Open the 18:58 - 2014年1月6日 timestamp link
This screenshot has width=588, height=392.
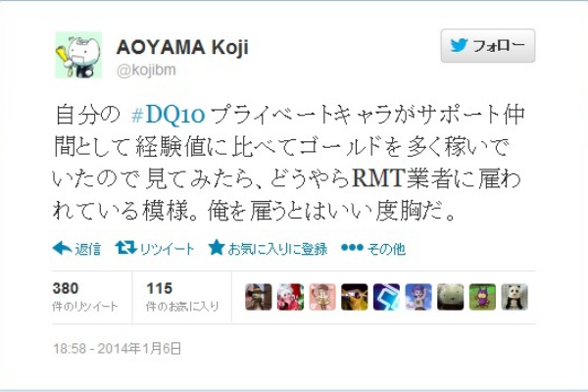pos(117,349)
